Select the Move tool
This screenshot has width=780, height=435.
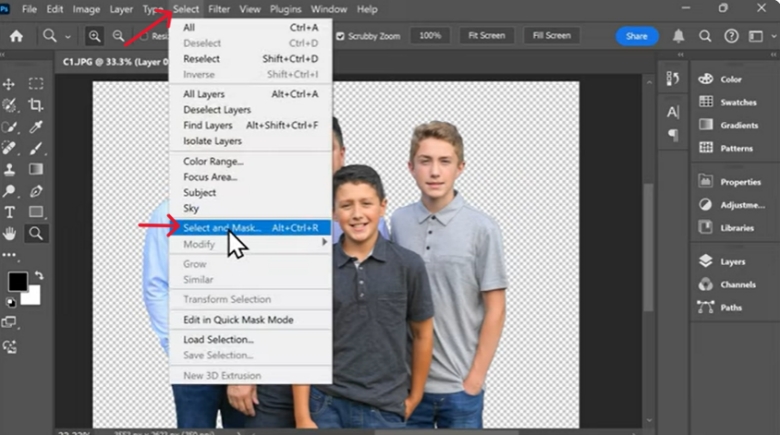(x=10, y=84)
